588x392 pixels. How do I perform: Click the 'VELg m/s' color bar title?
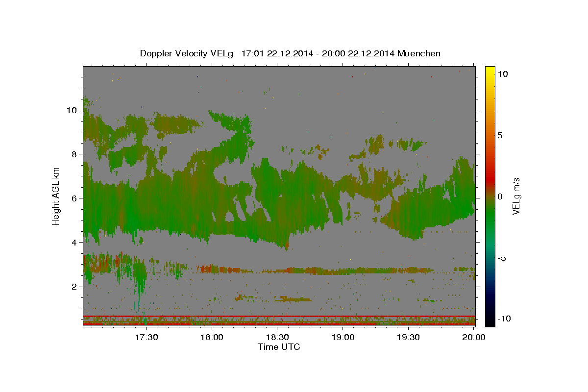[516, 196]
